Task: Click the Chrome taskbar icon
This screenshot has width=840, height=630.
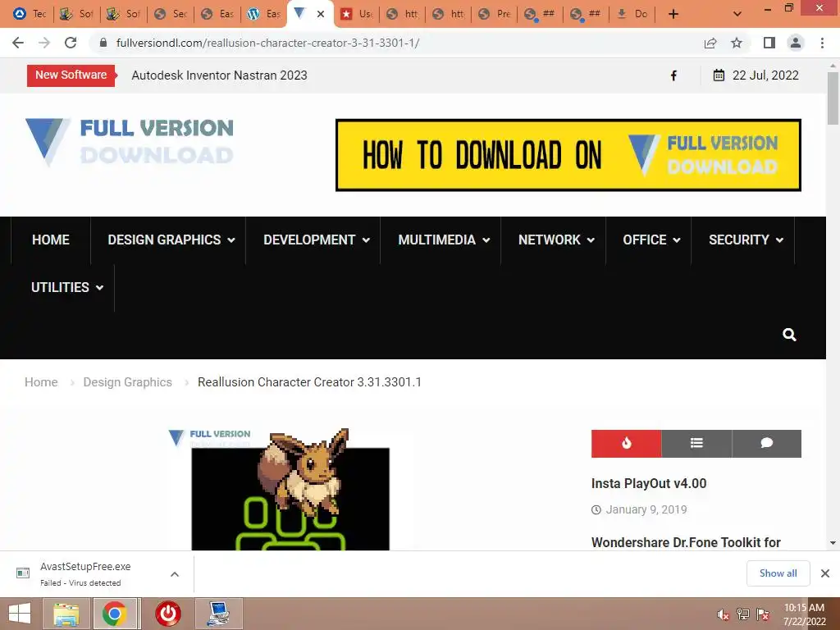Action: (115, 614)
